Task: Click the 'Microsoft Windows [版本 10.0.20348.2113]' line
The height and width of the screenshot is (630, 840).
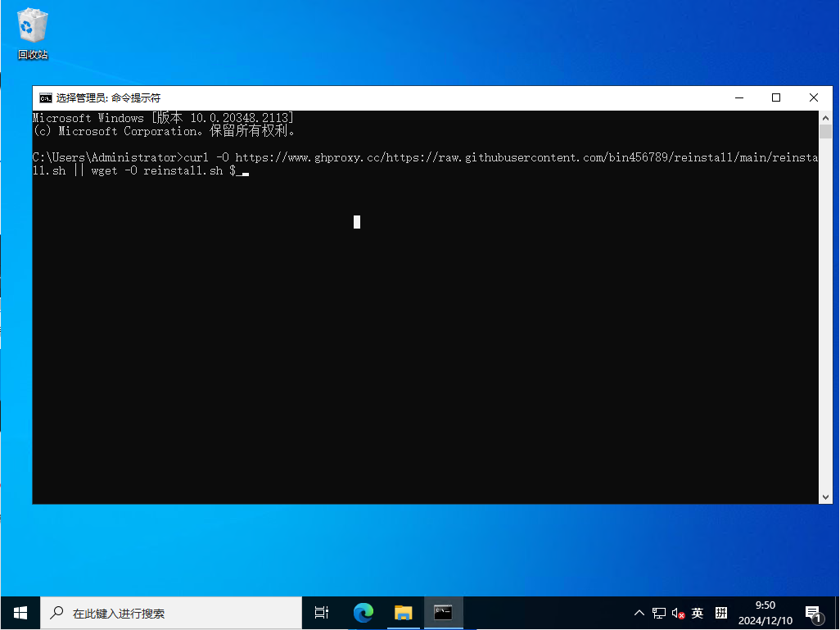Action: pos(164,118)
